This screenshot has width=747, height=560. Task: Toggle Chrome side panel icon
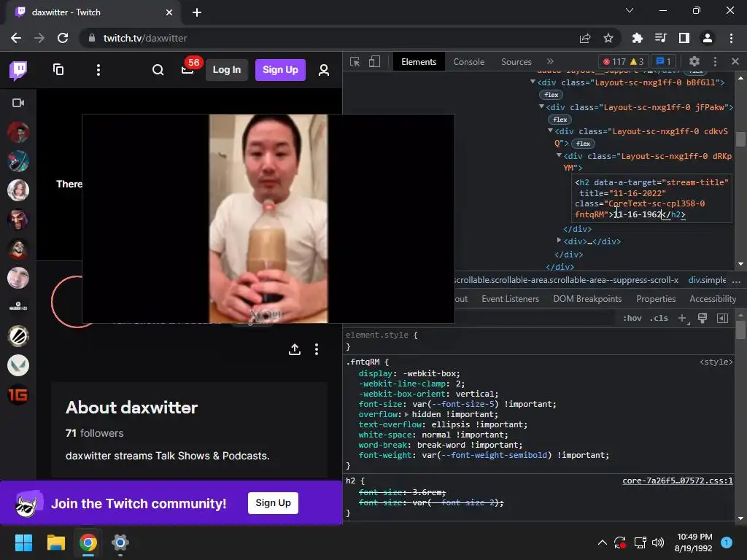coord(684,38)
